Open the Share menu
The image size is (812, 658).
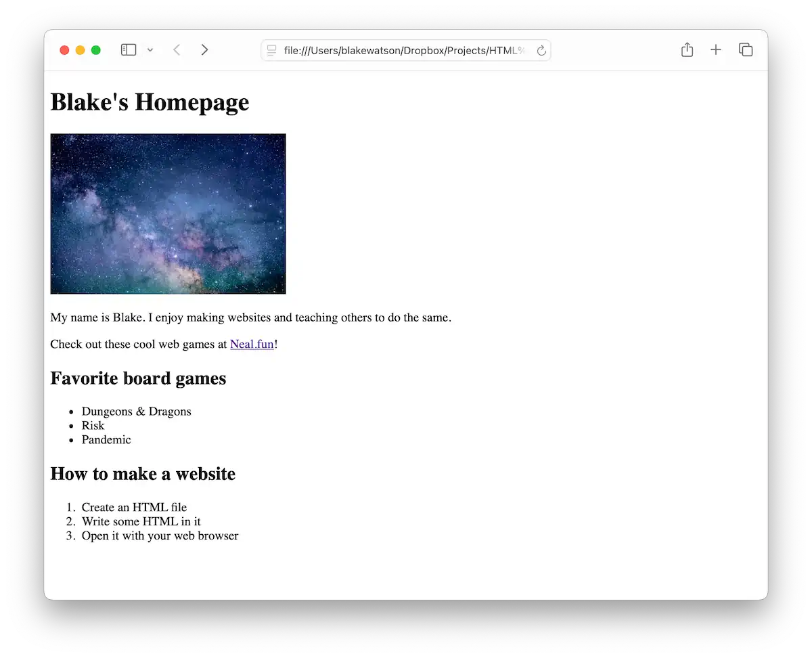pyautogui.click(x=687, y=49)
